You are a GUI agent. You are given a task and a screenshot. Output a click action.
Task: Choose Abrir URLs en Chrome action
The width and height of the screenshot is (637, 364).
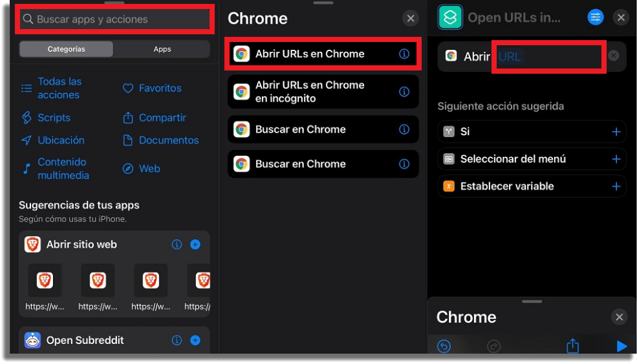[x=323, y=54]
